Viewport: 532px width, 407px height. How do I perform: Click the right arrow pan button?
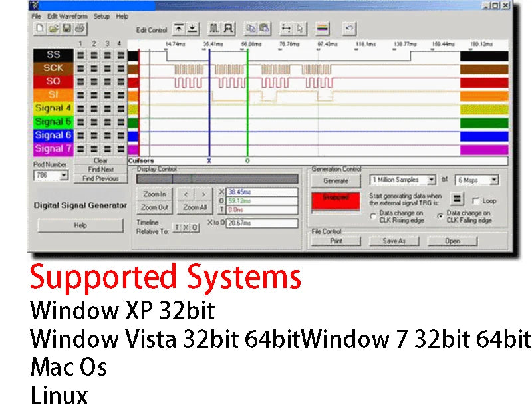point(203,194)
